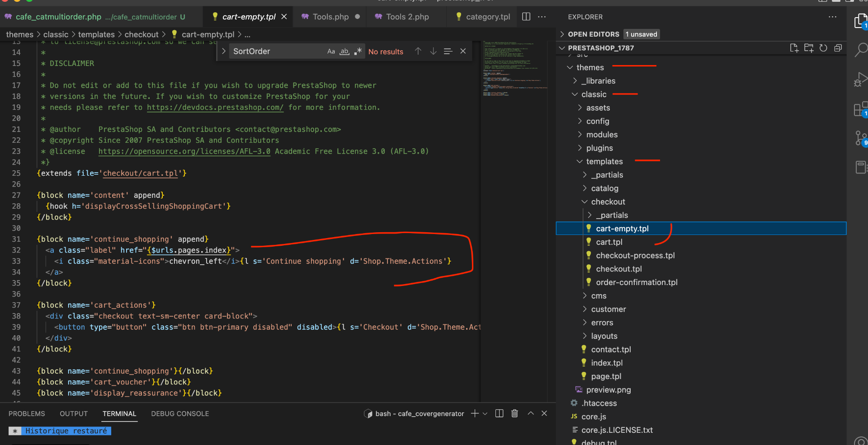The width and height of the screenshot is (868, 445).
Task: Jump to previous match in find widget
Action: pyautogui.click(x=418, y=52)
